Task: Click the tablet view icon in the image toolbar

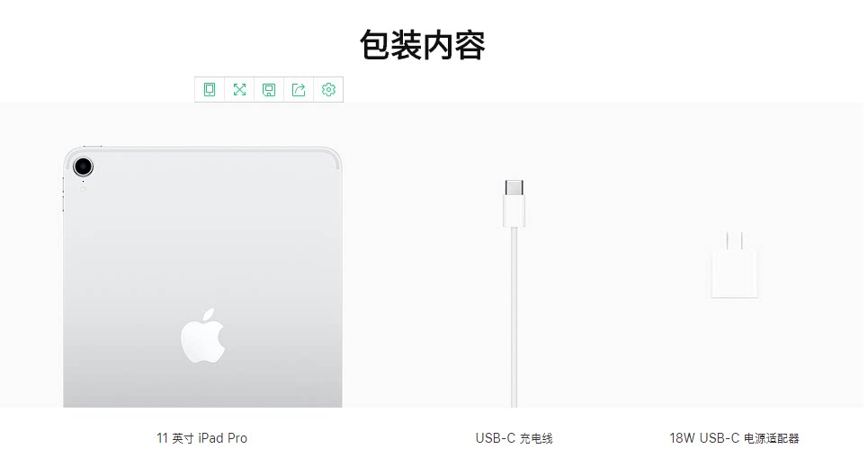Action: [x=210, y=90]
